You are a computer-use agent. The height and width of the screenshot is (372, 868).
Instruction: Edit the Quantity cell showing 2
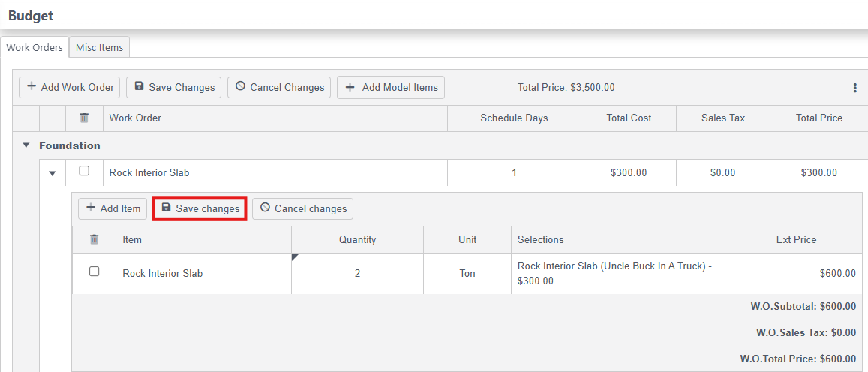click(357, 273)
